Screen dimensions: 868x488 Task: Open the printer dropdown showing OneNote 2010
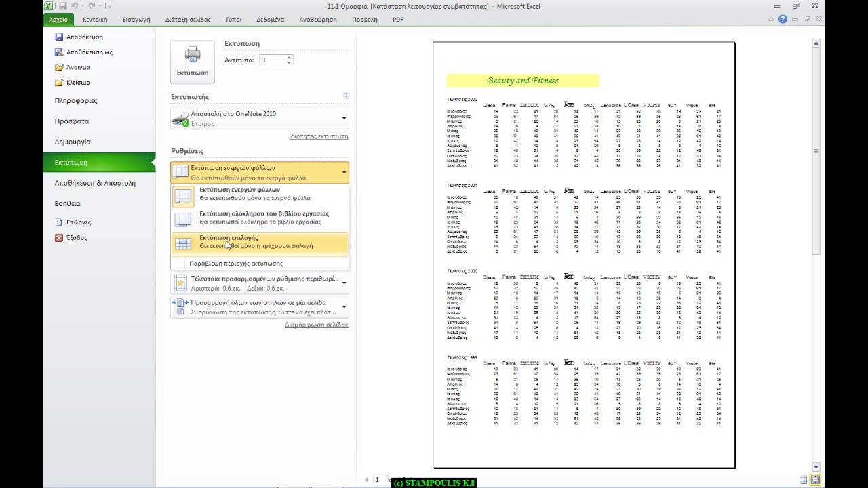coord(260,119)
